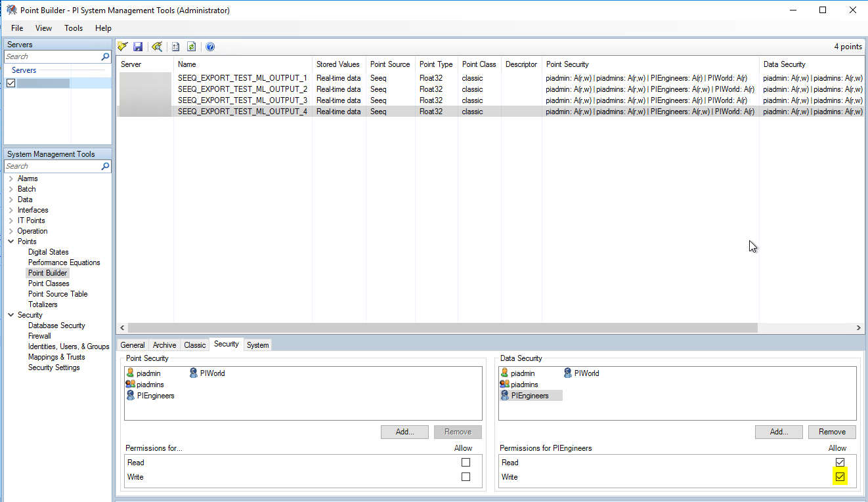
Task: Select PIWorld identity in Data Security
Action: click(x=586, y=373)
